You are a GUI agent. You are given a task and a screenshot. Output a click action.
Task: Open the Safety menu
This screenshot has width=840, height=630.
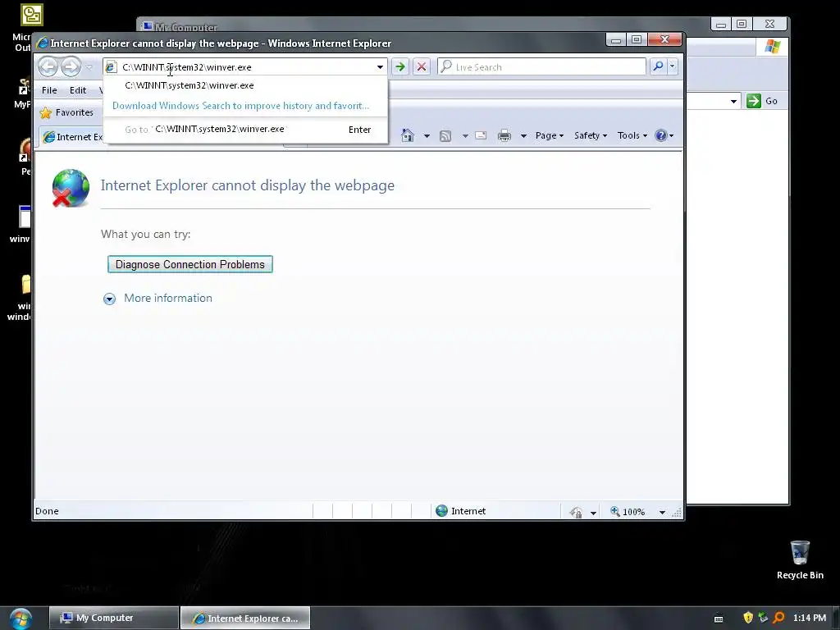pos(591,135)
